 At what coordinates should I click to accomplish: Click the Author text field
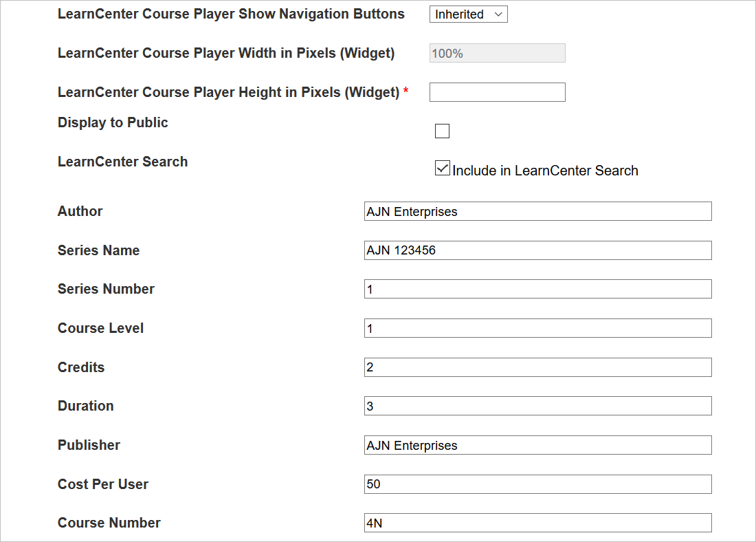537,212
